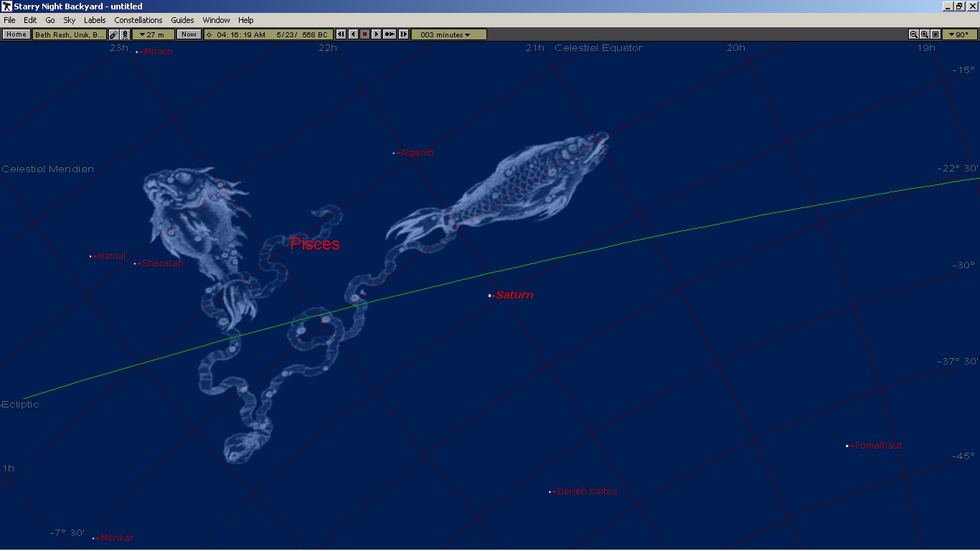This screenshot has height=551, width=980.
Task: Click the real-time flow button
Action: 390,34
